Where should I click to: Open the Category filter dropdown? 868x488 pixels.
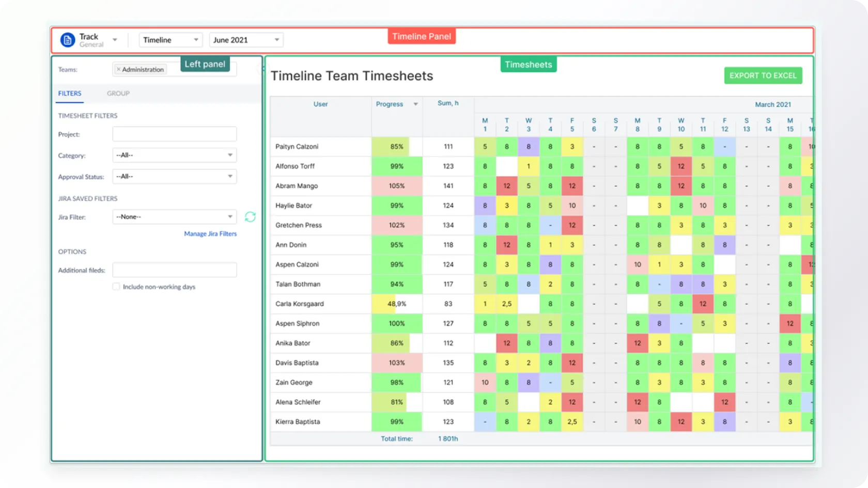pyautogui.click(x=174, y=155)
